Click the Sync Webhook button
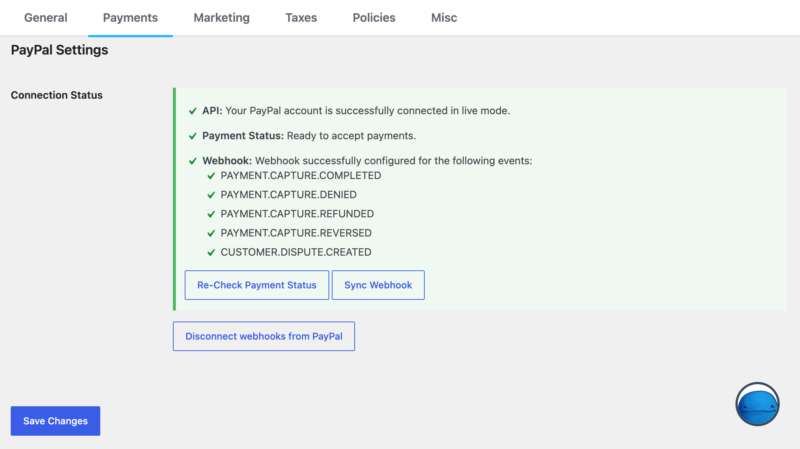Image resolution: width=800 pixels, height=449 pixels. click(x=378, y=285)
